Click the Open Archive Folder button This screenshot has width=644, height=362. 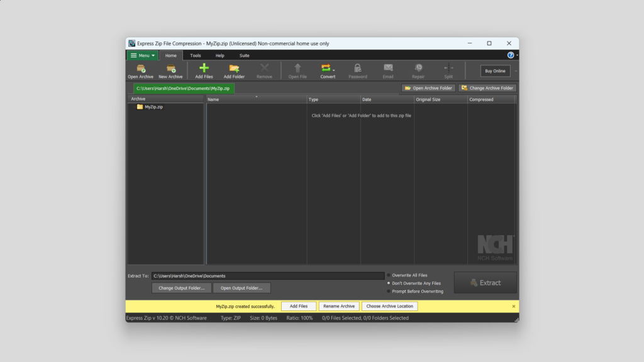click(x=428, y=88)
